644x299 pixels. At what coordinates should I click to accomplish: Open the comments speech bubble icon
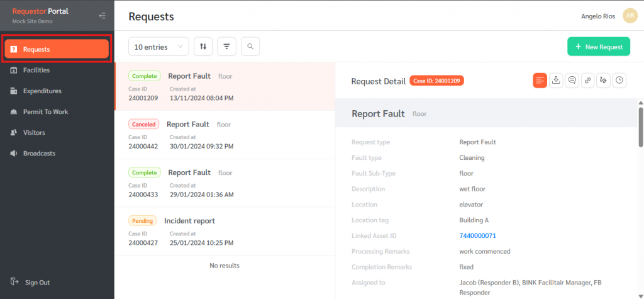572,80
